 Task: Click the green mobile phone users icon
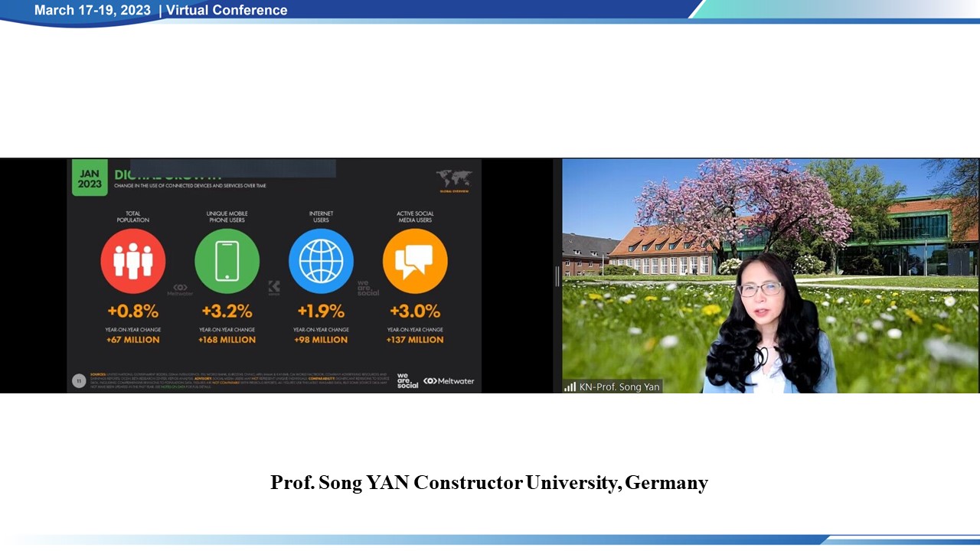(x=227, y=261)
